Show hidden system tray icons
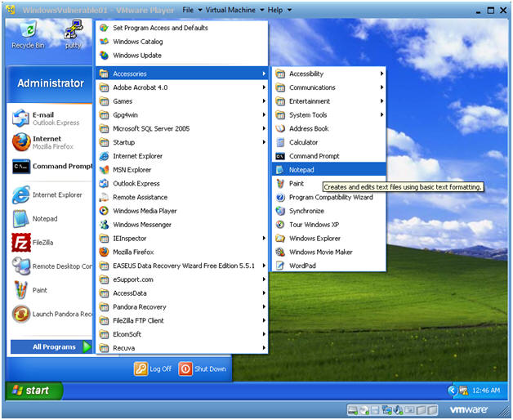 [x=453, y=391]
